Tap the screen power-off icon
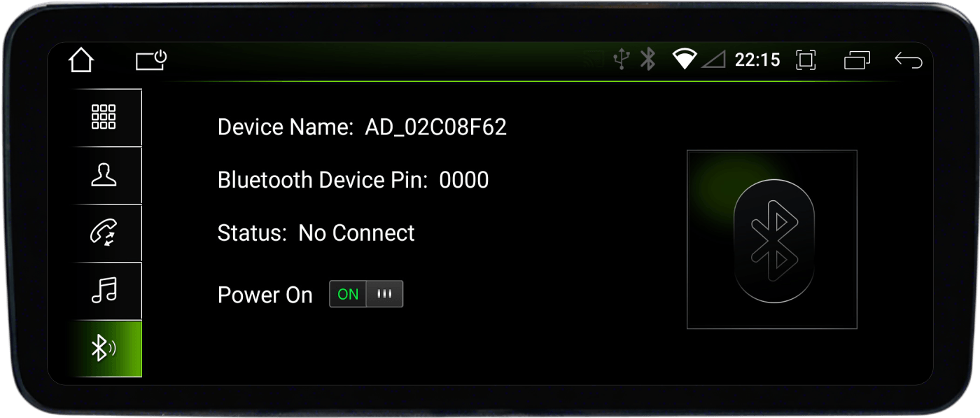 (151, 60)
